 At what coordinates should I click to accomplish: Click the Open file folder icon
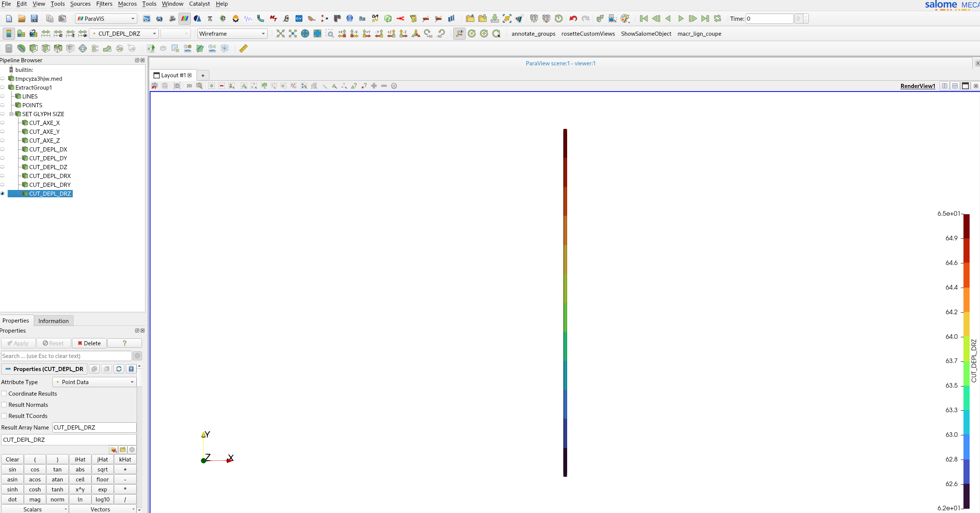click(22, 18)
